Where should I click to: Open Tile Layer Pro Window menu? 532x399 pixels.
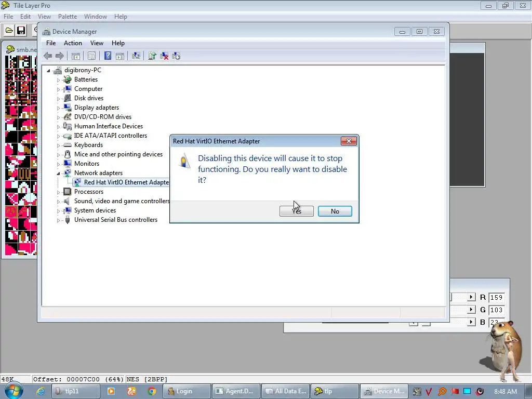[x=96, y=16]
